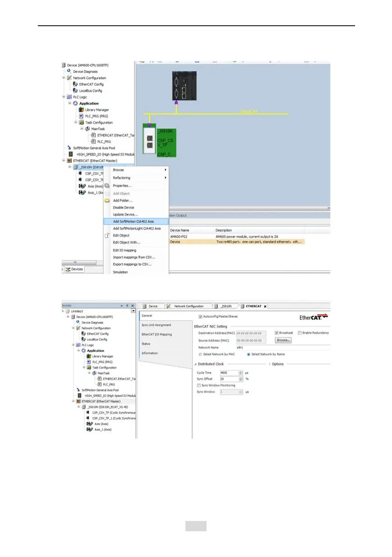Image resolution: width=392 pixels, height=557 pixels.
Task: Click Devices tab icon at bottom of upper panel
Action: point(68,269)
